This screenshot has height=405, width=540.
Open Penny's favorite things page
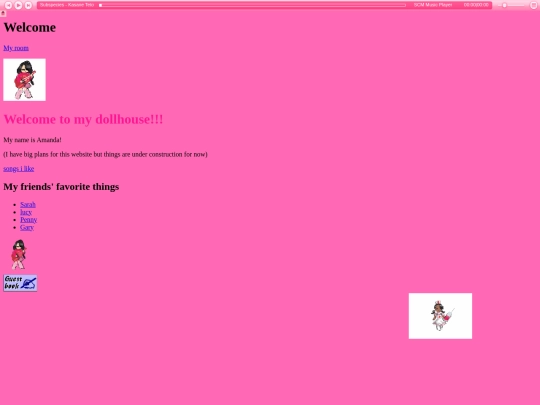29,220
